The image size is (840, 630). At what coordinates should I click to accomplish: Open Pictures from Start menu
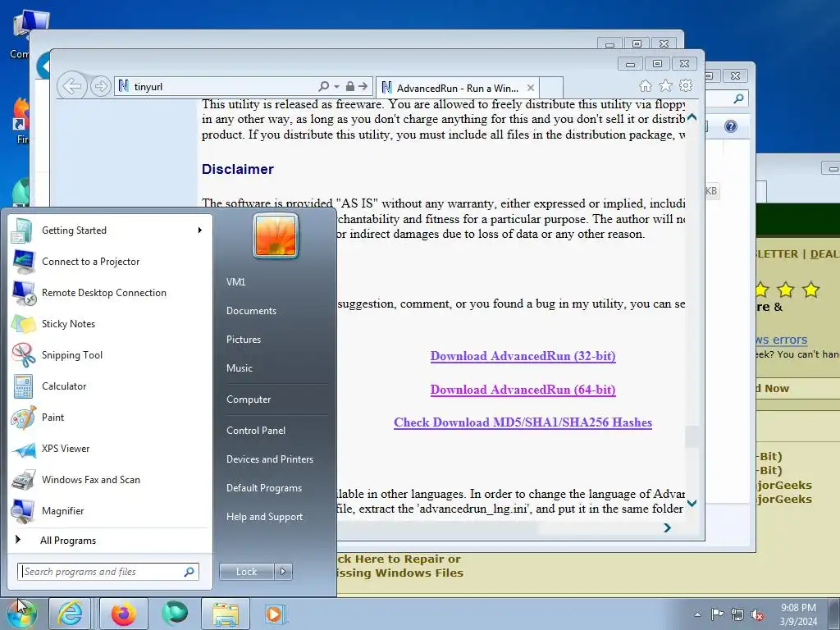(243, 340)
